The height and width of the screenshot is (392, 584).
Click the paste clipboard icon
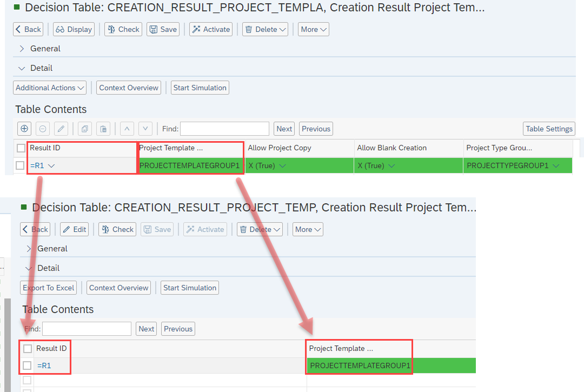(x=103, y=129)
